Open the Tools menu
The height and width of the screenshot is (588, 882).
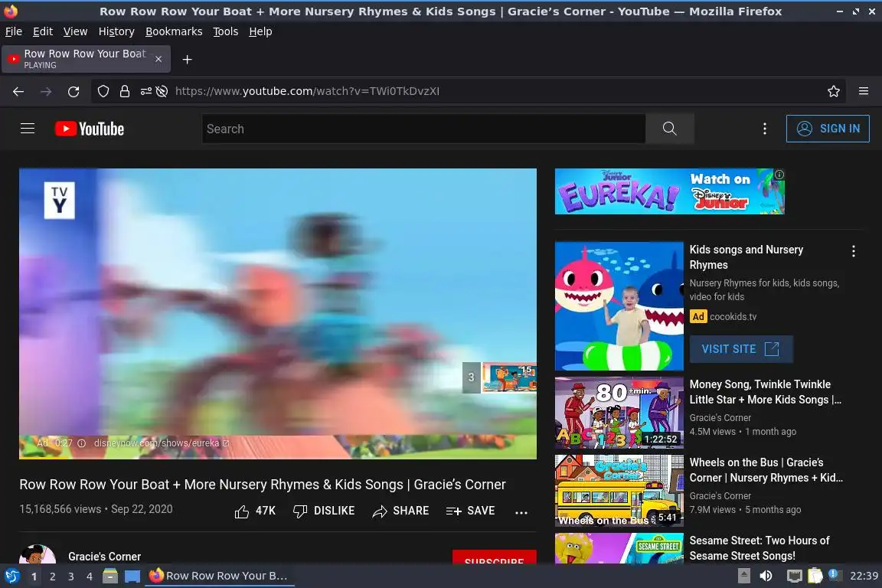point(226,31)
